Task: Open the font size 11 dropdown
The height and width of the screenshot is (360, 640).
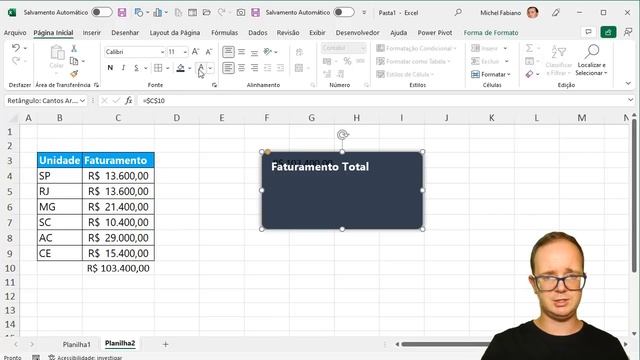Action: click(x=185, y=52)
